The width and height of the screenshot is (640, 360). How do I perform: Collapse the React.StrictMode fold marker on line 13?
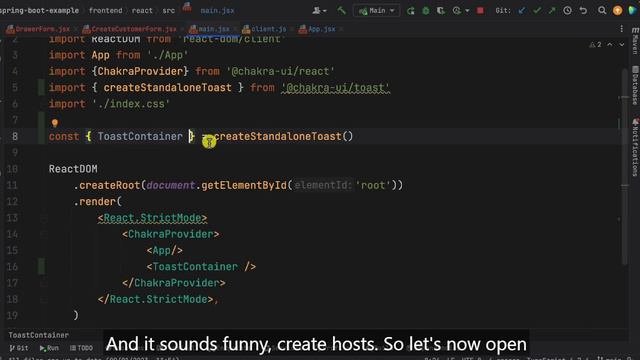[44, 218]
